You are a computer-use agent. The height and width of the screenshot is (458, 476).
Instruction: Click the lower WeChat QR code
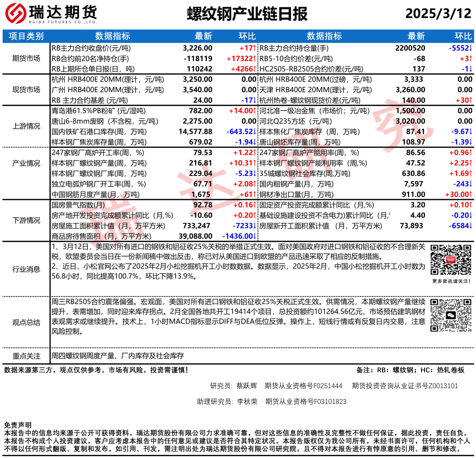pyautogui.click(x=451, y=315)
